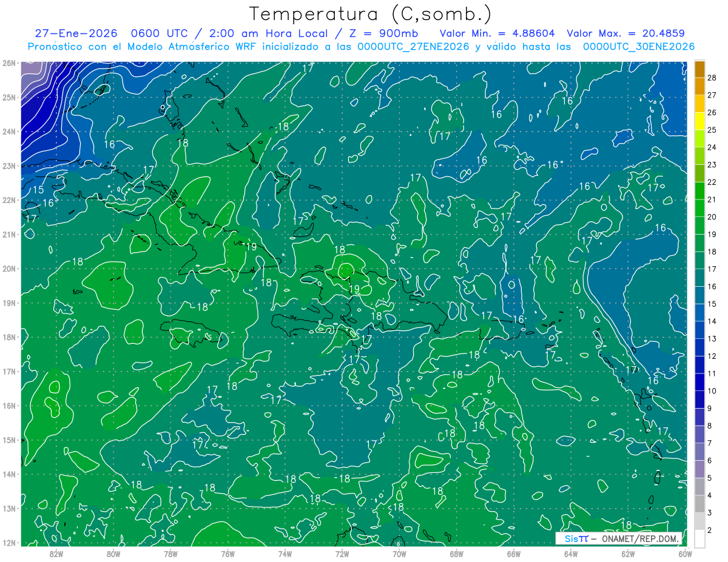Click the 23N latitude axis label
This screenshot has height=562, width=728.
point(8,166)
